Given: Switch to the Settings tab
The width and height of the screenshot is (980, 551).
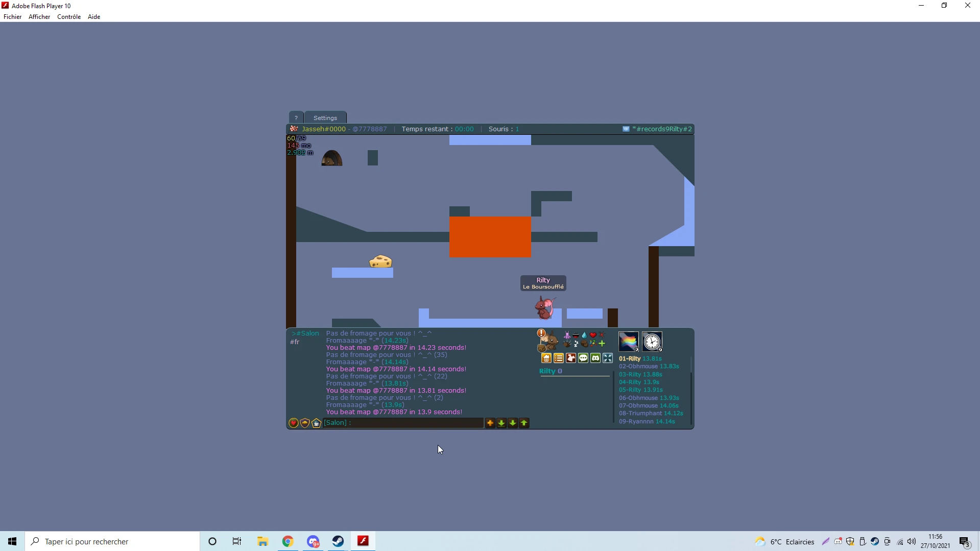Looking at the screenshot, I should (325, 118).
